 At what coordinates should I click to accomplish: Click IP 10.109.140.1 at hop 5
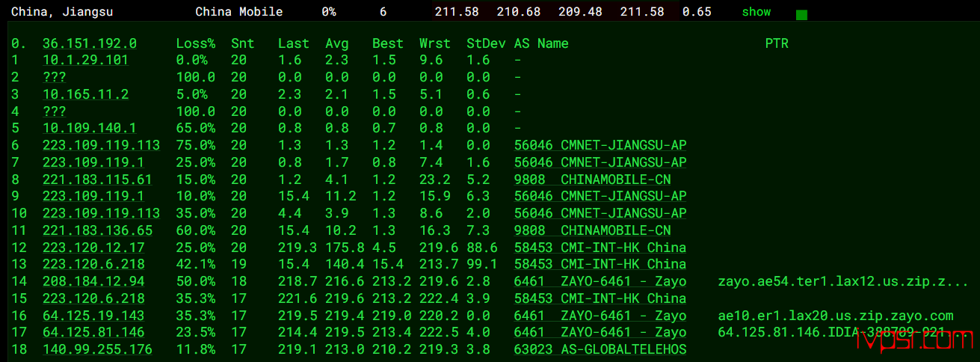point(89,128)
